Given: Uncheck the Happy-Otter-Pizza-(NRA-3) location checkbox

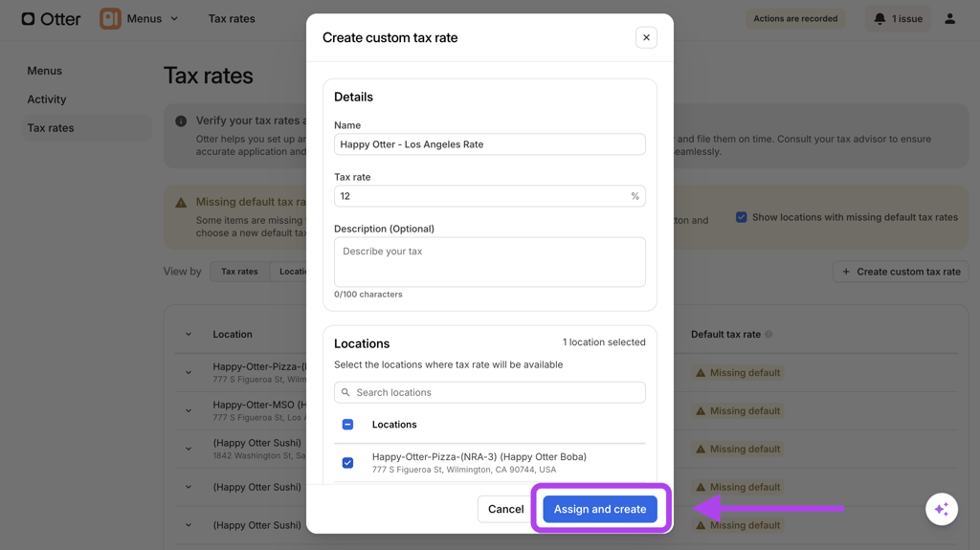Looking at the screenshot, I should click(x=347, y=463).
